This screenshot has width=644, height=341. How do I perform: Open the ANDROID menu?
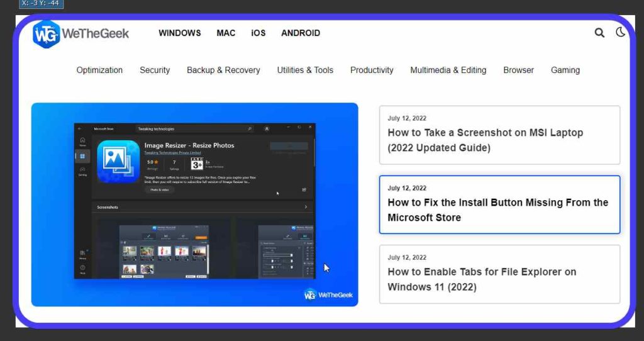pos(301,33)
